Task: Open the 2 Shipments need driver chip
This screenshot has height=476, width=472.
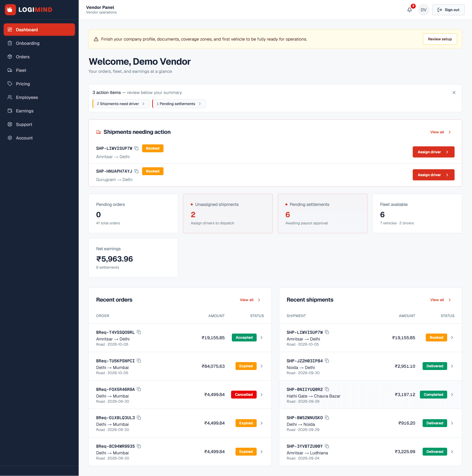Action: point(121,104)
